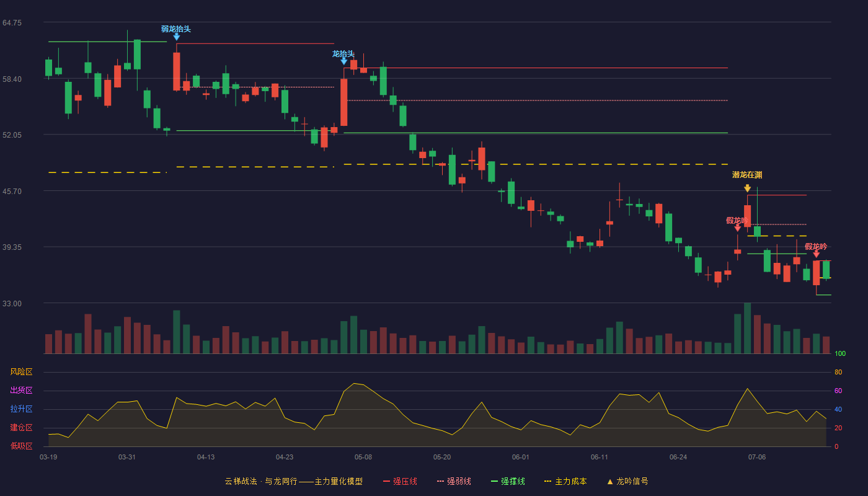868x496 pixels.
Task: Click the 云梯战法 model title text
Action: 293,481
